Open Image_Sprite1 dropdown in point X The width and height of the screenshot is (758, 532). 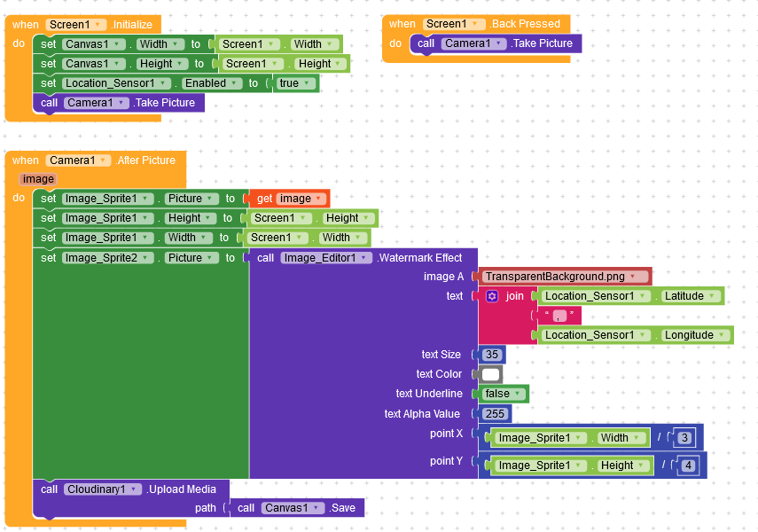pyautogui.click(x=541, y=438)
